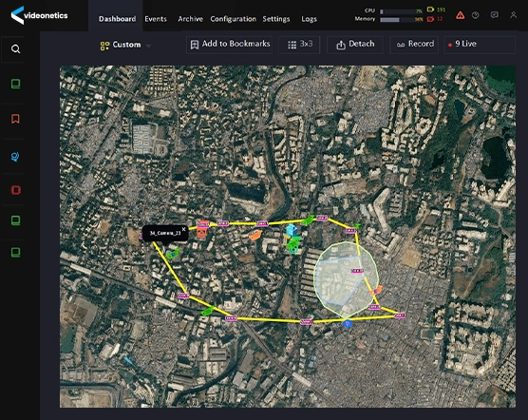Open the orange bookmarks icon in the sidebar
This screenshot has width=528, height=420.
(x=15, y=119)
